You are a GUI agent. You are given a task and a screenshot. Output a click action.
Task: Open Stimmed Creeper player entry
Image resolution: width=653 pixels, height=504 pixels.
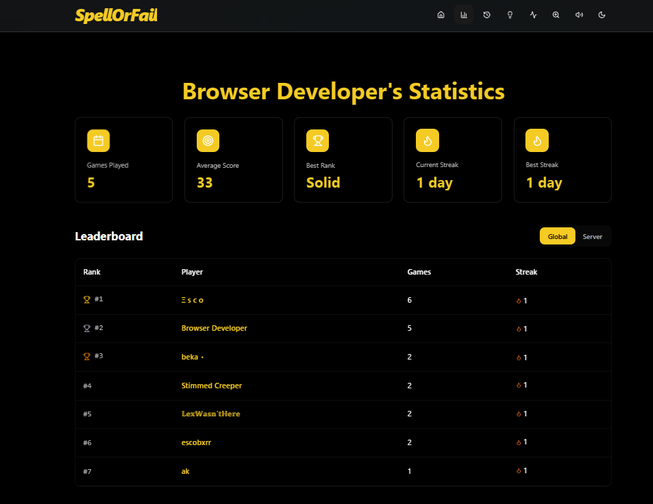(211, 385)
